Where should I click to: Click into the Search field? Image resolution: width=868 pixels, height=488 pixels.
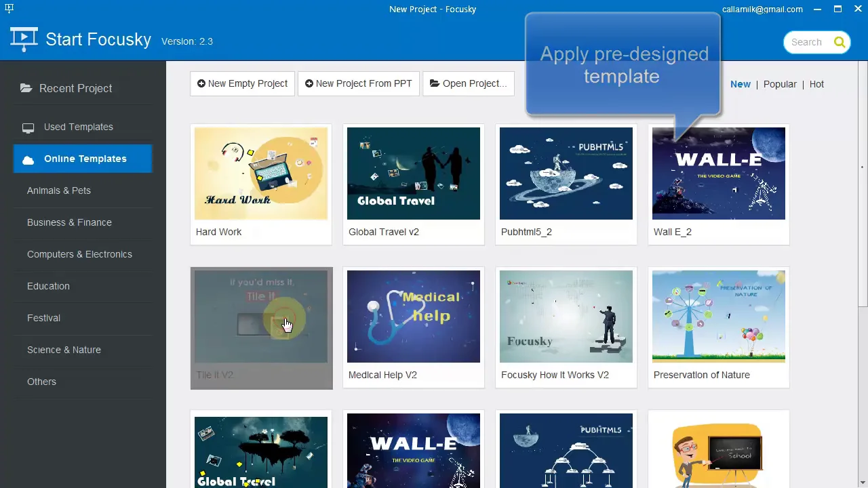coord(807,42)
